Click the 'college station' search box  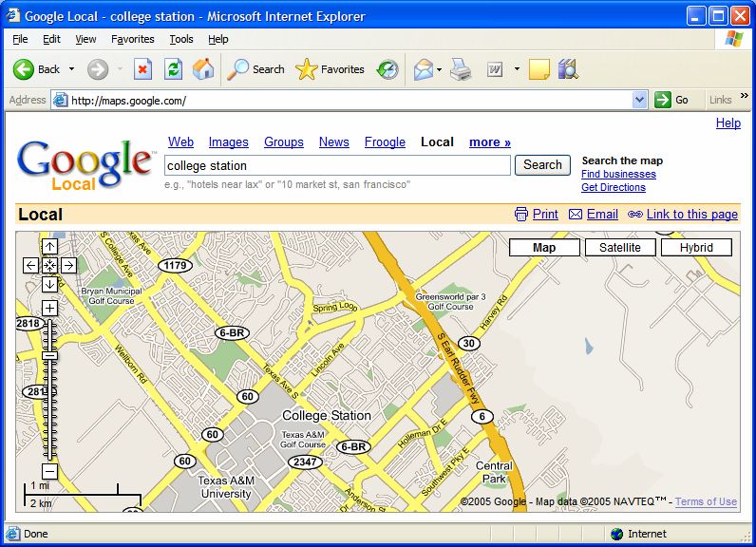(337, 165)
